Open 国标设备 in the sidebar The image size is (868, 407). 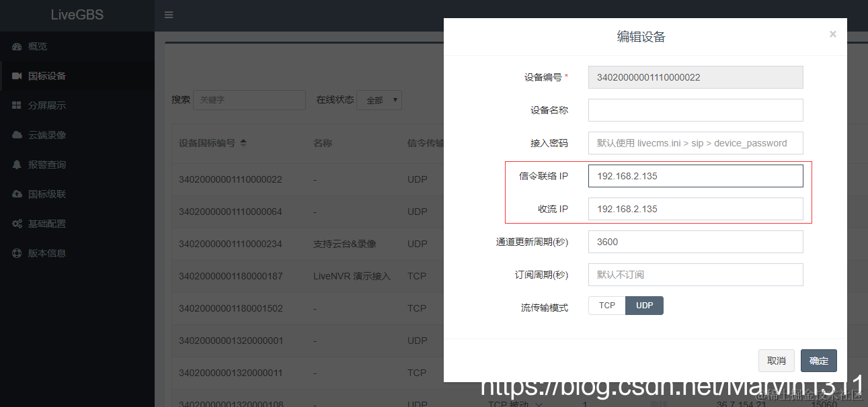tap(77, 76)
